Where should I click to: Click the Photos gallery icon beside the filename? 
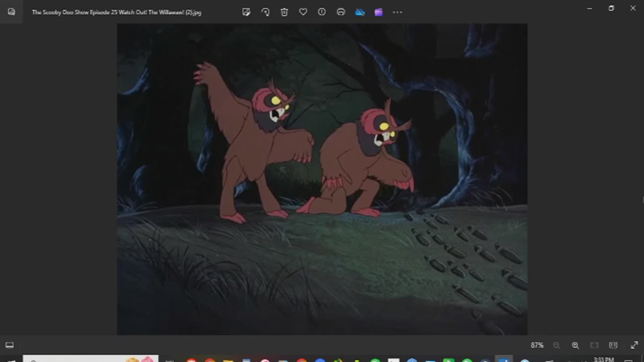click(x=11, y=12)
